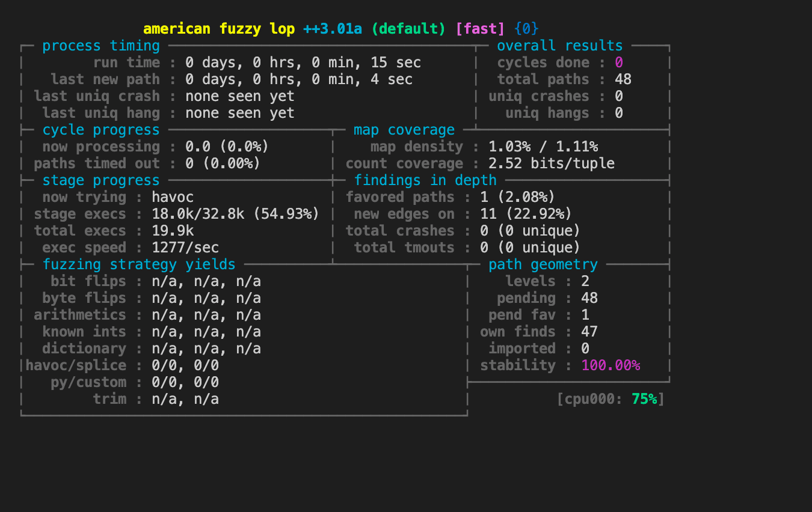This screenshot has width=812, height=512.
Task: Click the {0} indicator in title
Action: 526,29
